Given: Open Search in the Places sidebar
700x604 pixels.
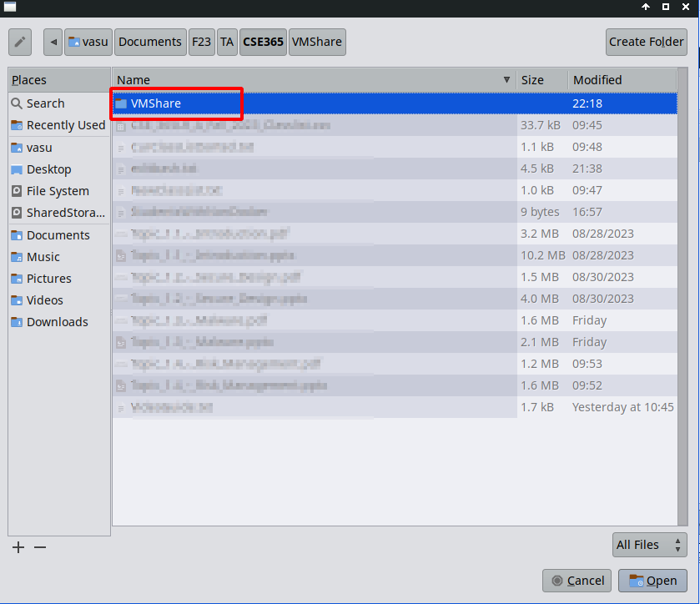Looking at the screenshot, I should [45, 103].
